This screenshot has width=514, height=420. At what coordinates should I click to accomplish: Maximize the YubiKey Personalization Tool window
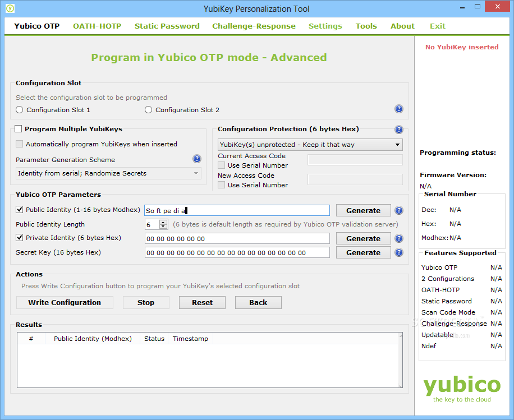pos(478,7)
